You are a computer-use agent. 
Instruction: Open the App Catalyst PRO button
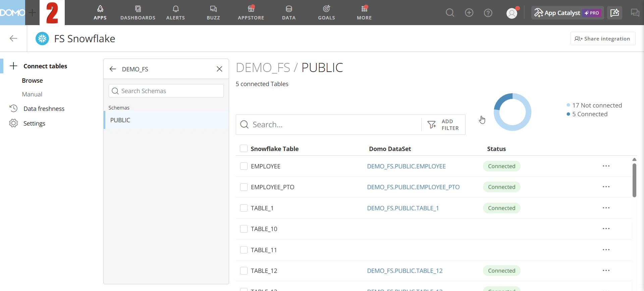[567, 13]
